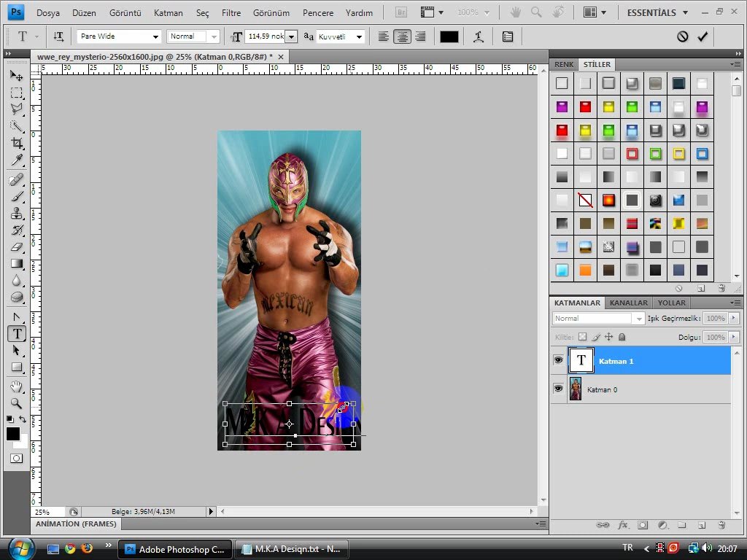Hide the Katman 0 layer

coord(558,389)
